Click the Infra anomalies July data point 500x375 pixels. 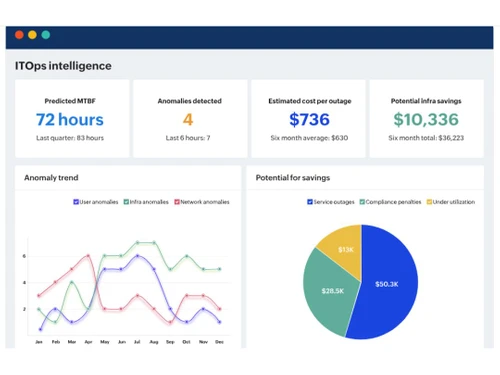tap(137, 243)
